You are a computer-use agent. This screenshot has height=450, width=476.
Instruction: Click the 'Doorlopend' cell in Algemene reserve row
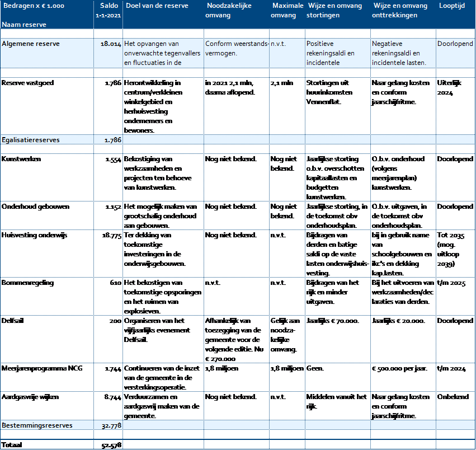455,43
